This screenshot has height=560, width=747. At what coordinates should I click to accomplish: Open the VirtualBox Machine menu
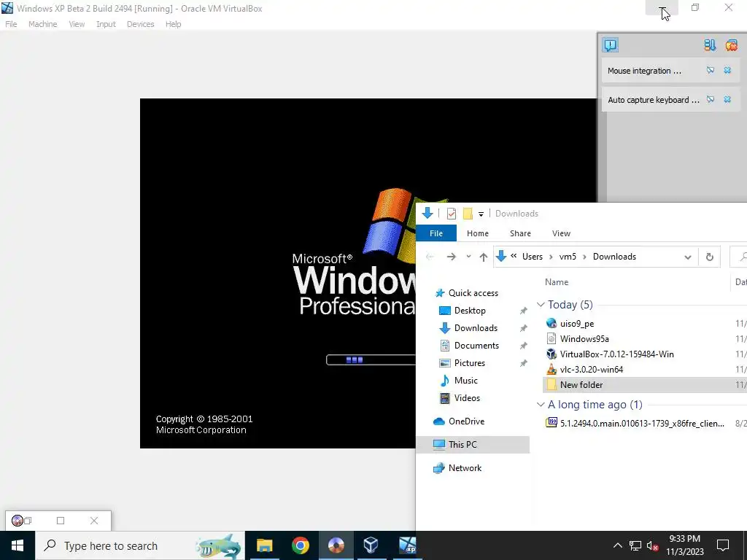click(x=42, y=24)
